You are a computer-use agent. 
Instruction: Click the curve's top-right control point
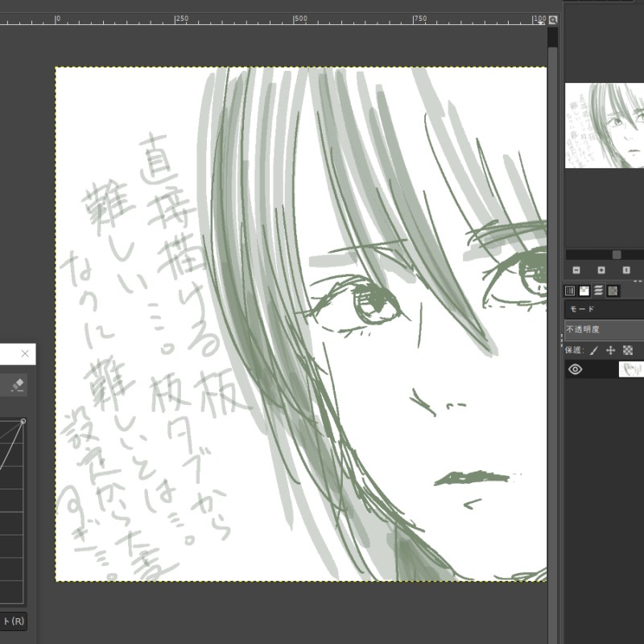tap(23, 421)
